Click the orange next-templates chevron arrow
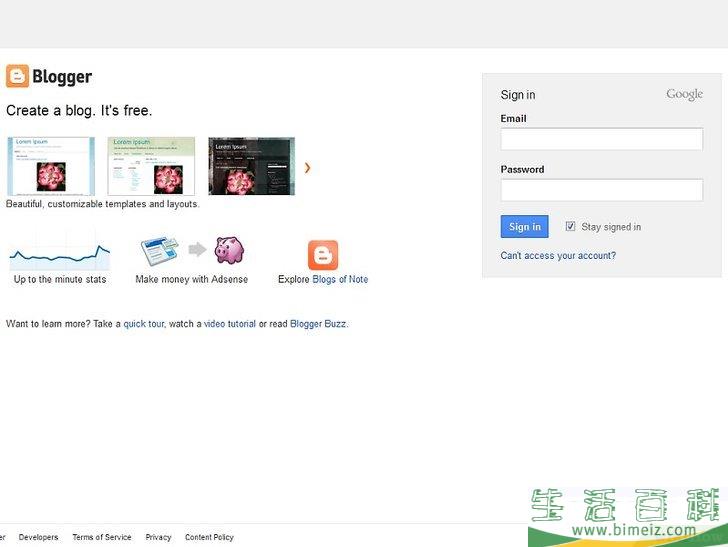 point(307,168)
